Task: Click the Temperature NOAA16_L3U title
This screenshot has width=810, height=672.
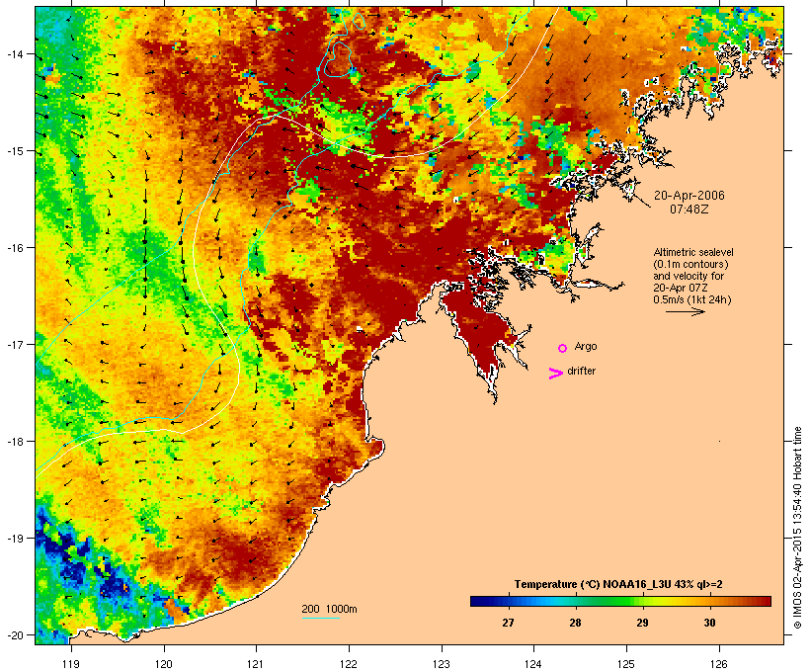Action: point(618,585)
